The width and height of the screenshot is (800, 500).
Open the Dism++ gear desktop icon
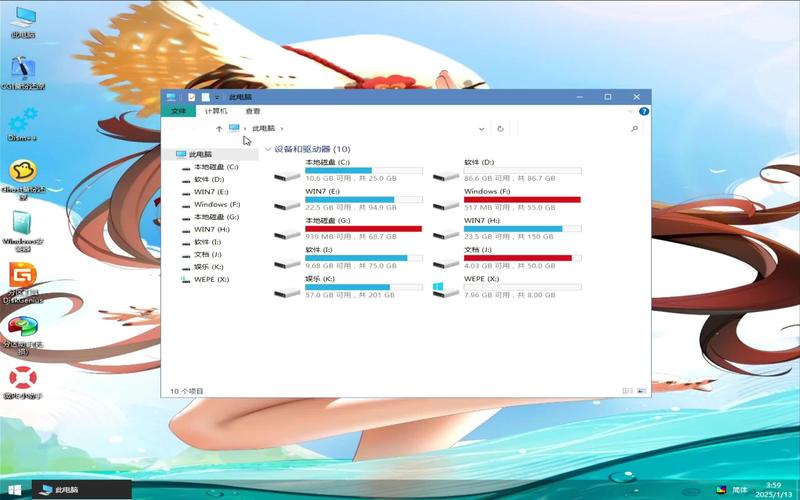point(22,120)
